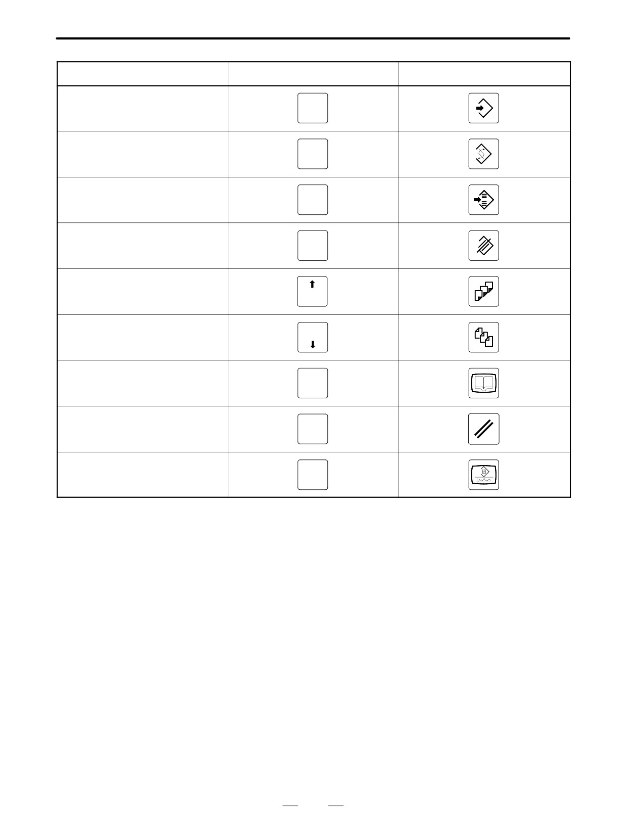The image size is (644, 834).
Task: Click the blank key beside the open-book Help key
Action: point(312,383)
